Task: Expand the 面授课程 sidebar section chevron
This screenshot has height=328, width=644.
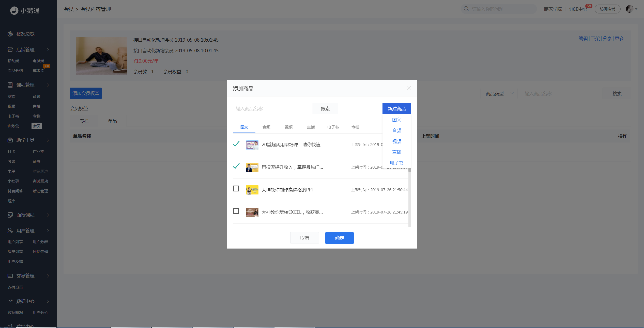Action: 48,215
